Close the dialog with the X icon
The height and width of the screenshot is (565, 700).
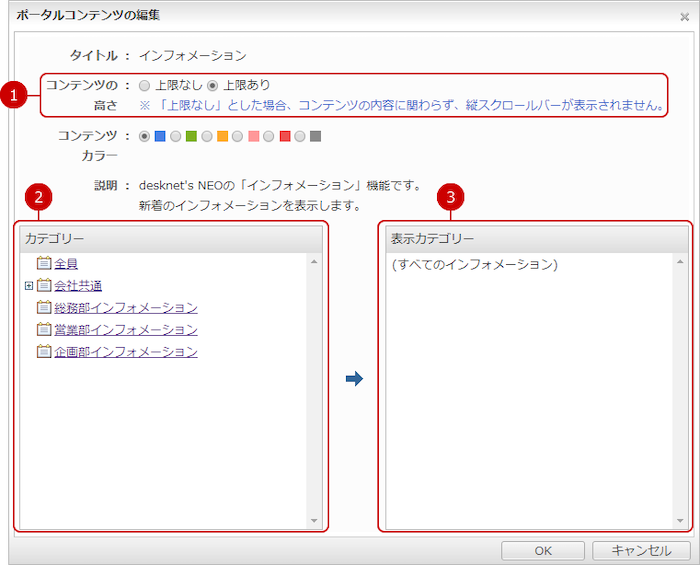[x=684, y=17]
